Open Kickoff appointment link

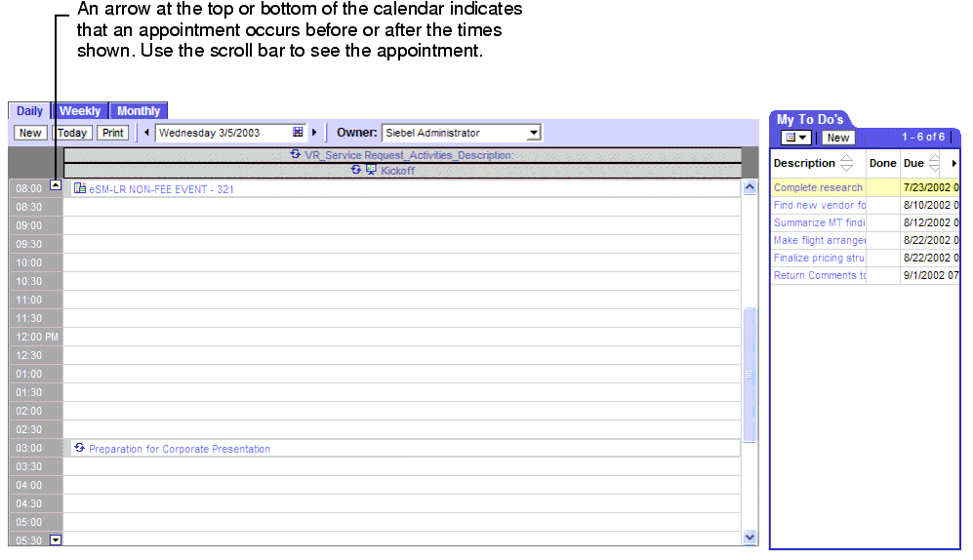click(x=397, y=171)
